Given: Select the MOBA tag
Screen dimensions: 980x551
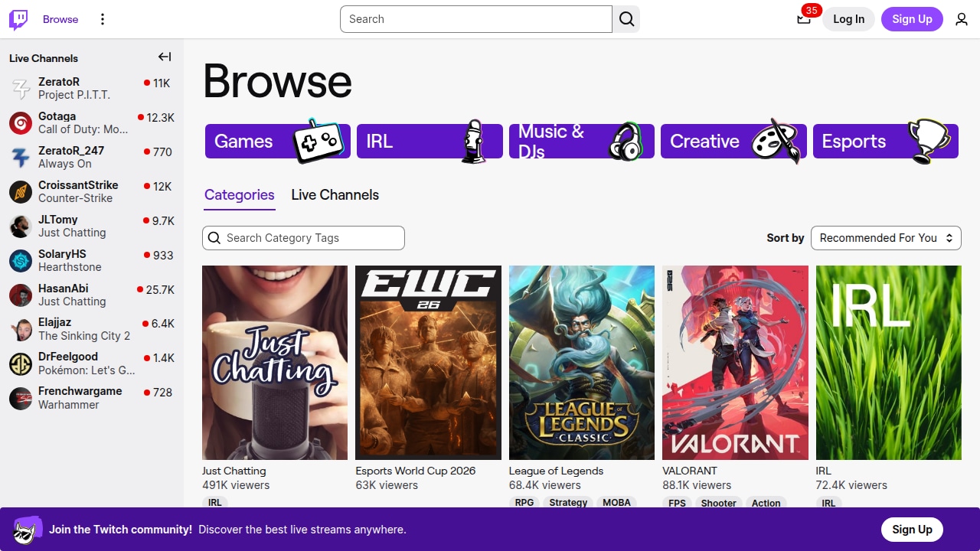Looking at the screenshot, I should (x=616, y=503).
